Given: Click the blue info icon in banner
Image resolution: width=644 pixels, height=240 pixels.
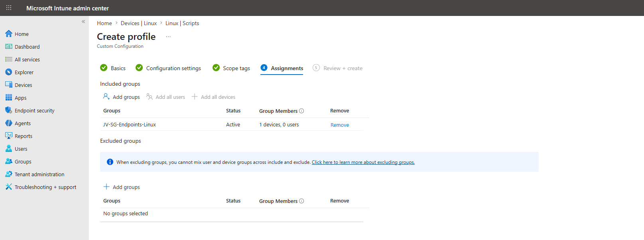Looking at the screenshot, I should (110, 162).
